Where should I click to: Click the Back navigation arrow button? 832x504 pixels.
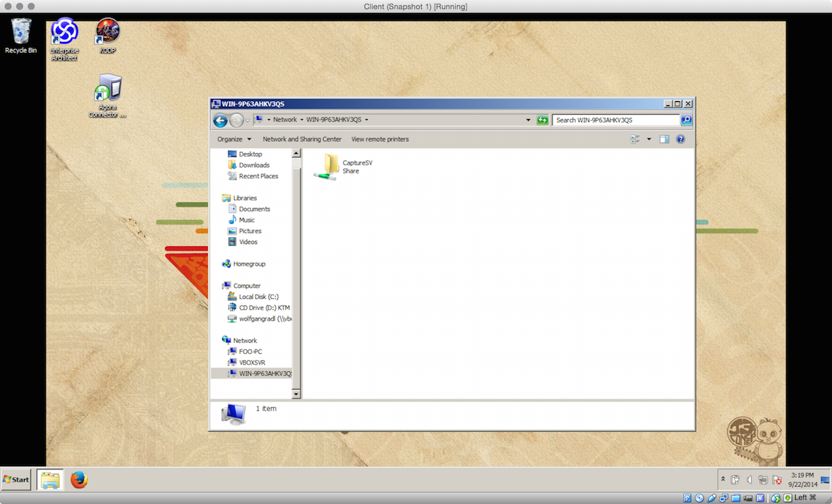(220, 121)
